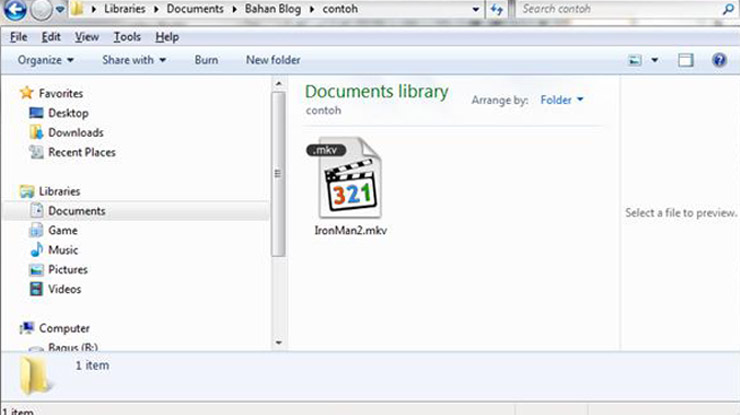Click the Documents library icon
The width and height of the screenshot is (740, 415).
[36, 211]
